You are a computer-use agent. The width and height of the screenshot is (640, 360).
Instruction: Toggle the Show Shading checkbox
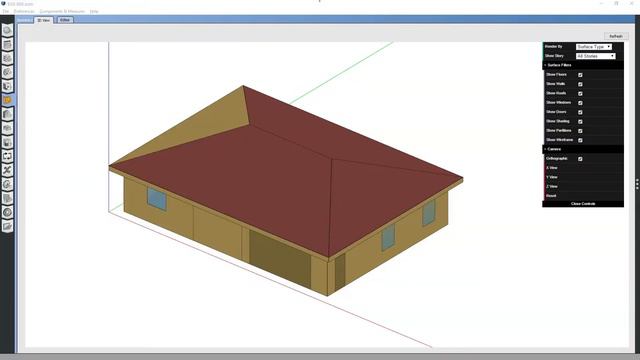(x=580, y=122)
